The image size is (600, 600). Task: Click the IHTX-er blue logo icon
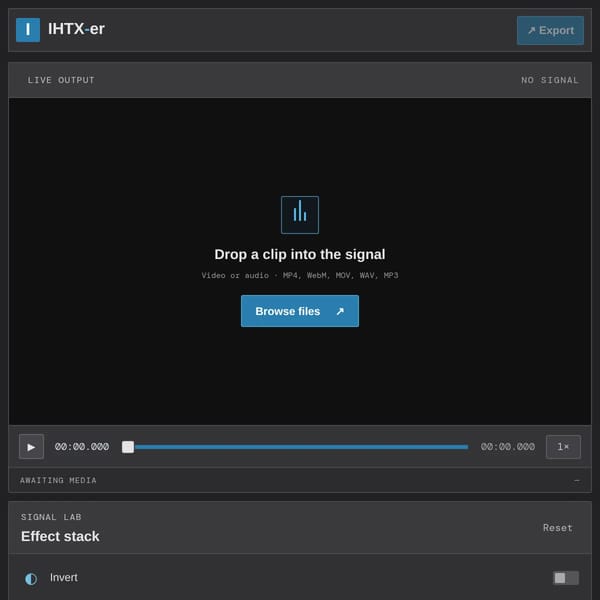coord(28,30)
